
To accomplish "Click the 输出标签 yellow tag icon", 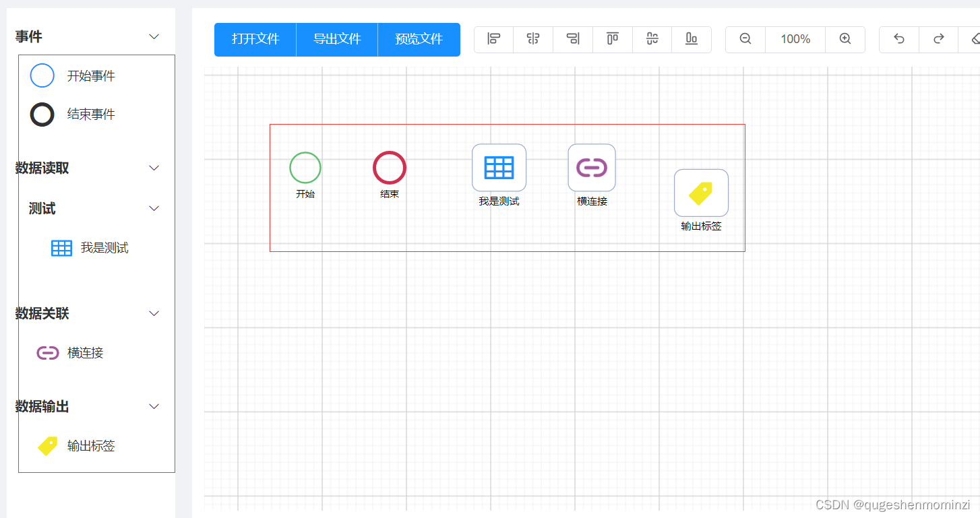I will coord(47,445).
